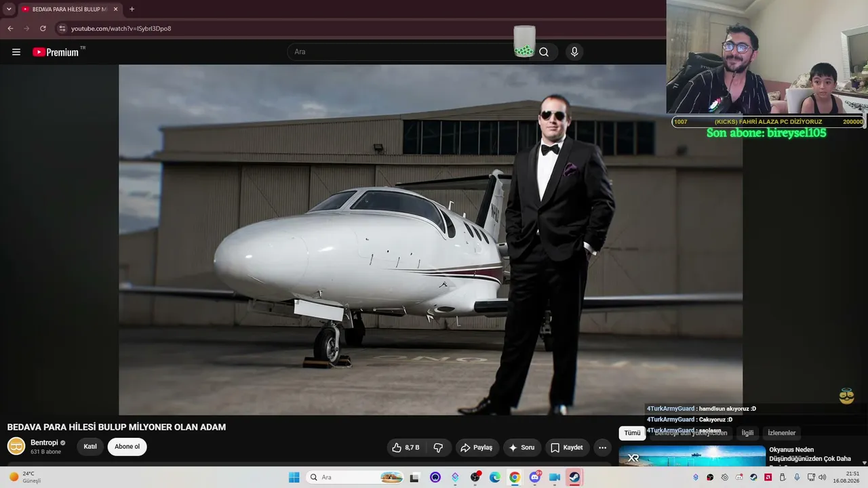This screenshot has height=488, width=868.
Task: Open the ocean video thumbnail in recommendations
Action: click(692, 455)
